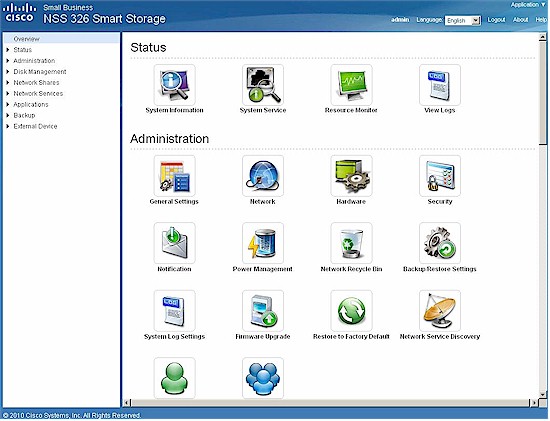Open Backup Restore Settings icon
The image size is (550, 421).
(440, 243)
